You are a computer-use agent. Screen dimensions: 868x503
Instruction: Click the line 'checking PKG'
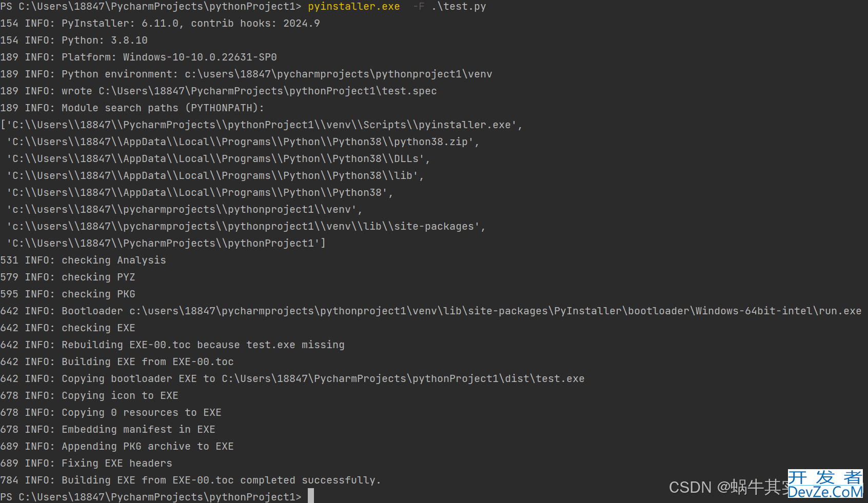[68, 294]
